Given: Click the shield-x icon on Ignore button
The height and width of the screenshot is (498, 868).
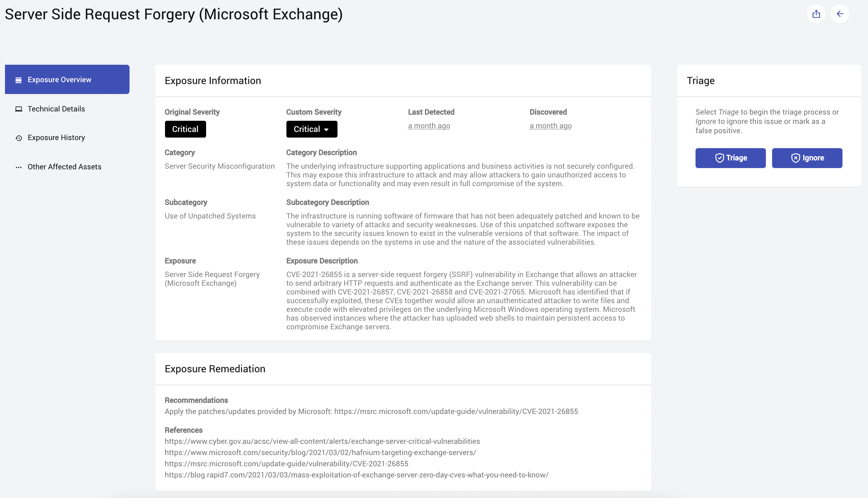Looking at the screenshot, I should click(795, 158).
